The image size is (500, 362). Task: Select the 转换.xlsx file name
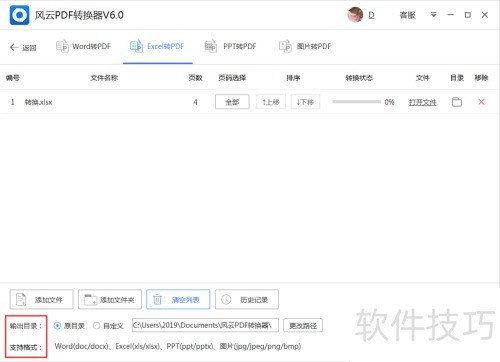38,102
